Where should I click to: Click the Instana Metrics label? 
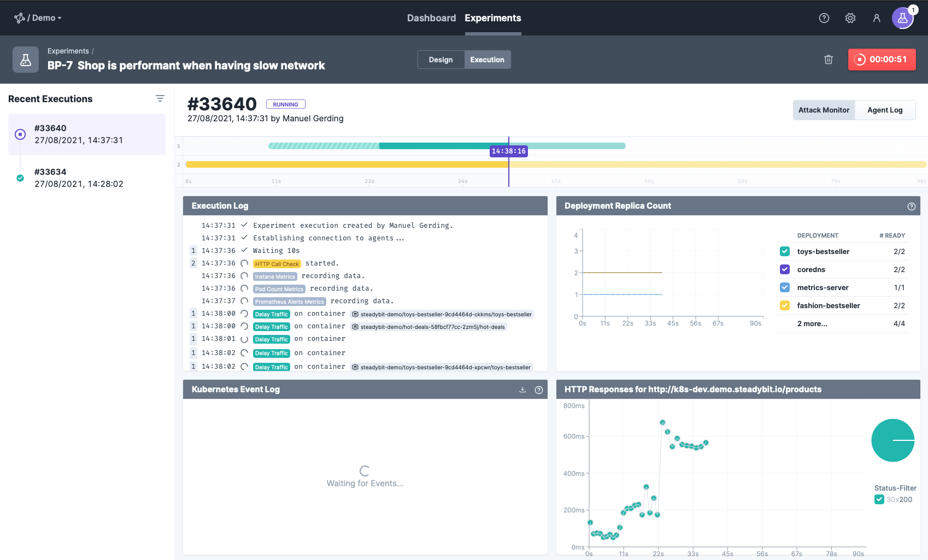(x=274, y=276)
